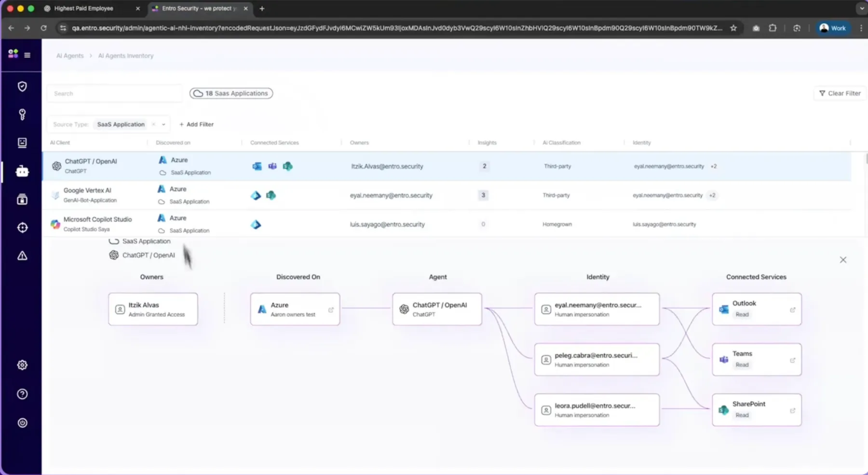The width and height of the screenshot is (868, 475).
Task: Open the tab search dropdown arrow
Action: [862, 8]
